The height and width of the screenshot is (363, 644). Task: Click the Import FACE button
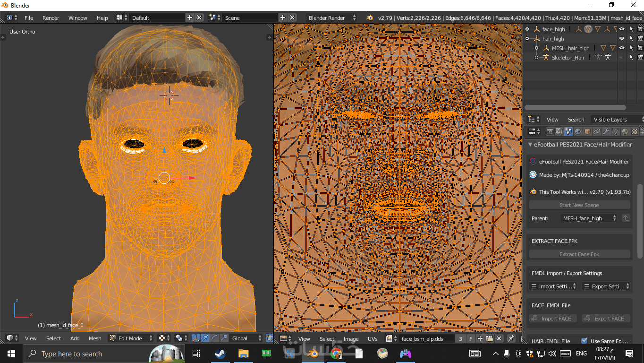coord(553,319)
